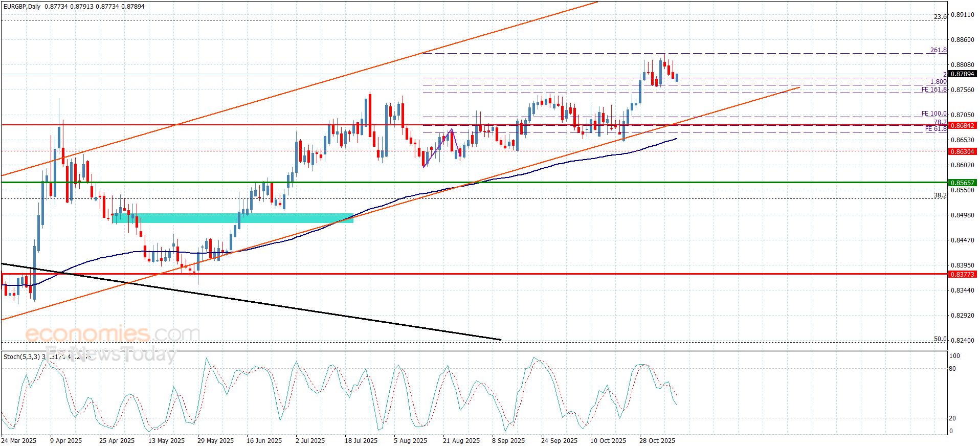Screen dimensions: 980x447
Task: Select the 28 Oct 2025 date label
Action: point(657,441)
